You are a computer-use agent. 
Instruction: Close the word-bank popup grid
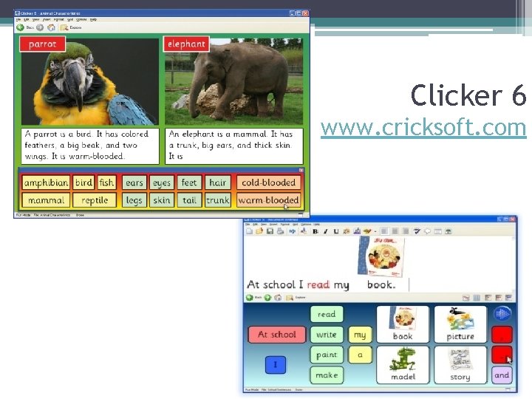[x=301, y=170]
